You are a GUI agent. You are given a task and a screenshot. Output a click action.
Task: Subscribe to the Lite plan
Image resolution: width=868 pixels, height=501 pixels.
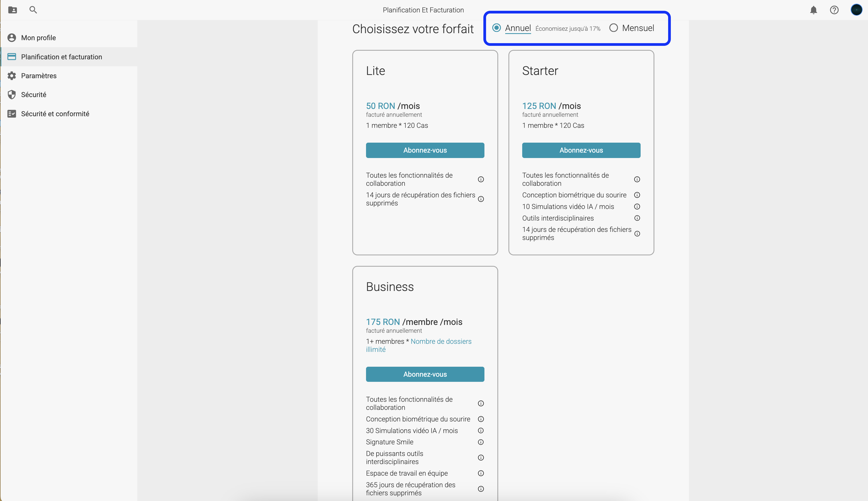click(425, 150)
